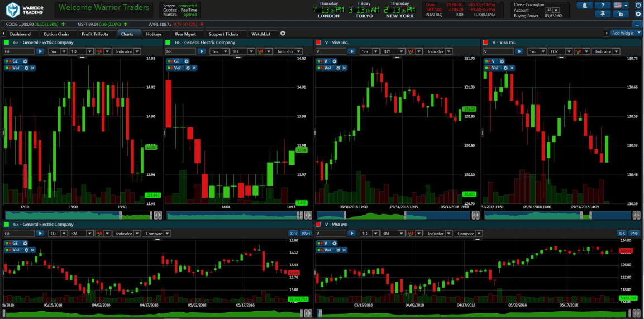Remove Vol indicator on GE 5m chart

tap(32, 68)
